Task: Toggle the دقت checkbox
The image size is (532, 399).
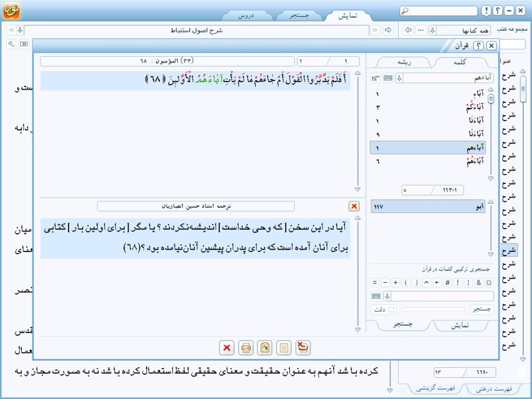Action: [391, 309]
